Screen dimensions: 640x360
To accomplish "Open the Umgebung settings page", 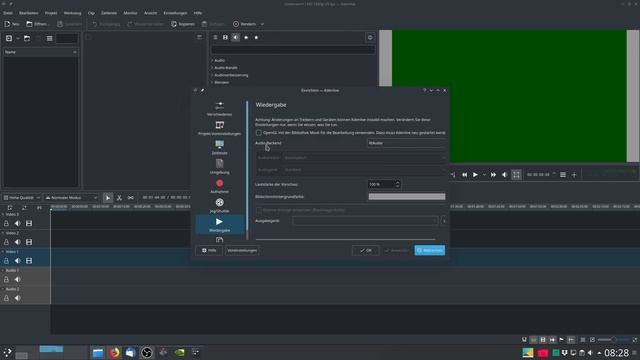I will pyautogui.click(x=220, y=167).
